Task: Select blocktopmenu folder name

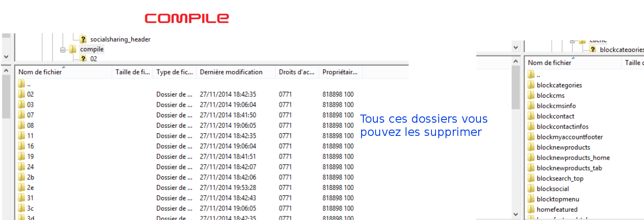Action: (x=558, y=199)
